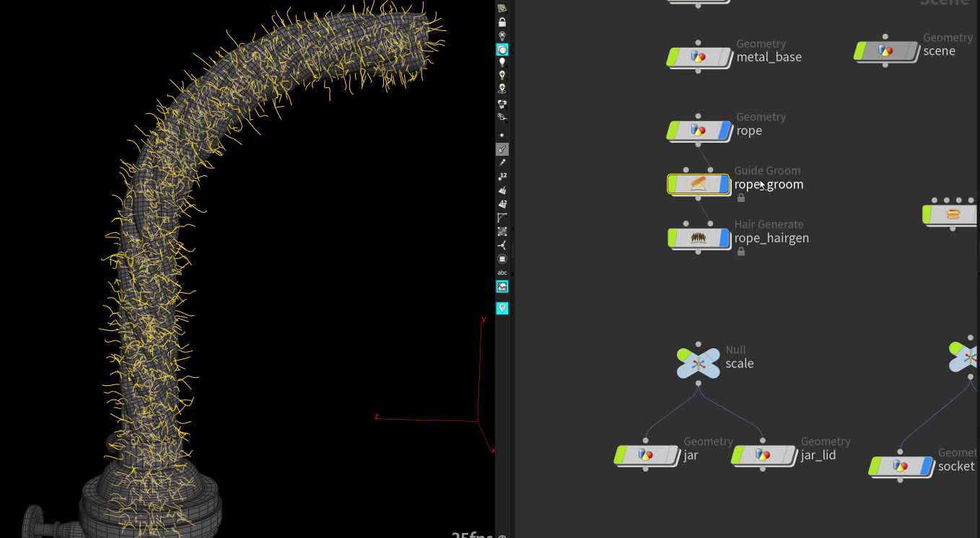Click the lock badge under rope_groom

click(x=740, y=198)
